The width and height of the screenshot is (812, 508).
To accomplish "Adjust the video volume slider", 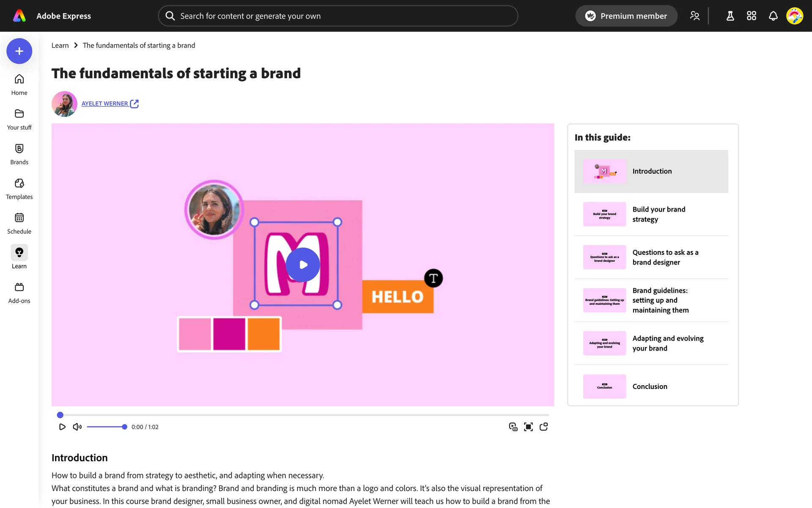I will click(107, 427).
